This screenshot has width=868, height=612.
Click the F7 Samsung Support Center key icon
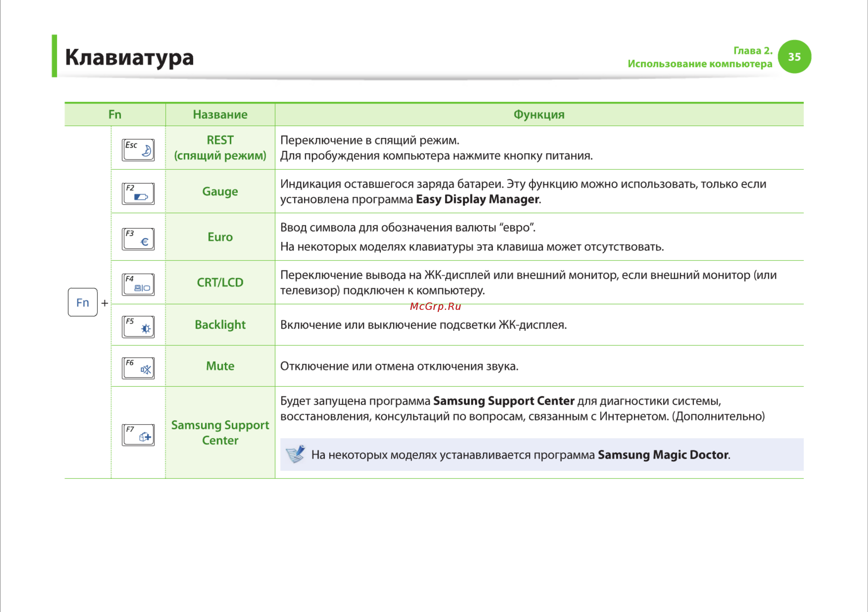click(x=138, y=435)
